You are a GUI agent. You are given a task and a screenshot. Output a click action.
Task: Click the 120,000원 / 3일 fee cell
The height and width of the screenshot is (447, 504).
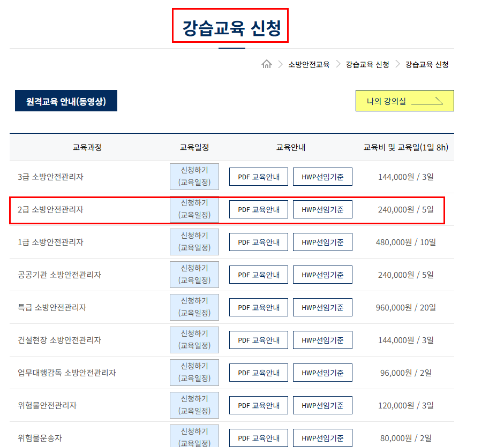click(x=405, y=405)
